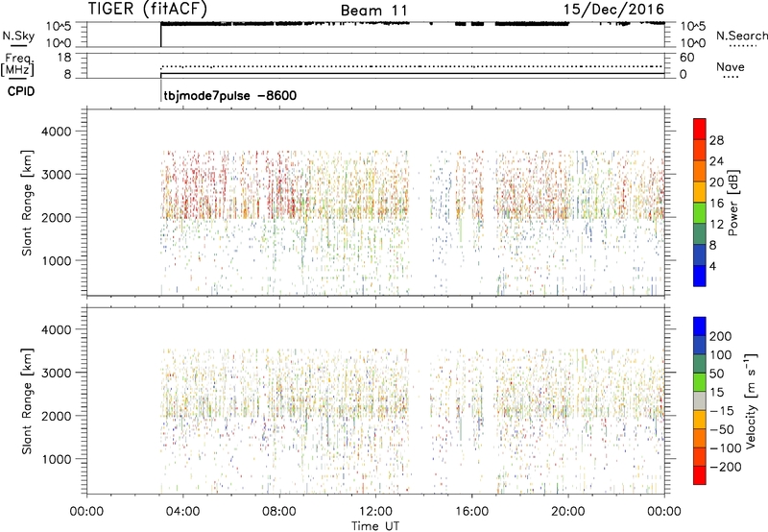
Task: Click the 'N.Search' legend label
Action: point(741,36)
